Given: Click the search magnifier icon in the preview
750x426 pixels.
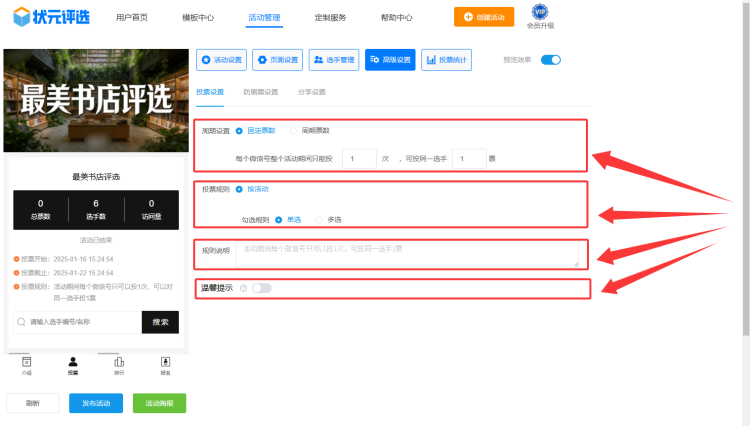Looking at the screenshot, I should coord(22,322).
